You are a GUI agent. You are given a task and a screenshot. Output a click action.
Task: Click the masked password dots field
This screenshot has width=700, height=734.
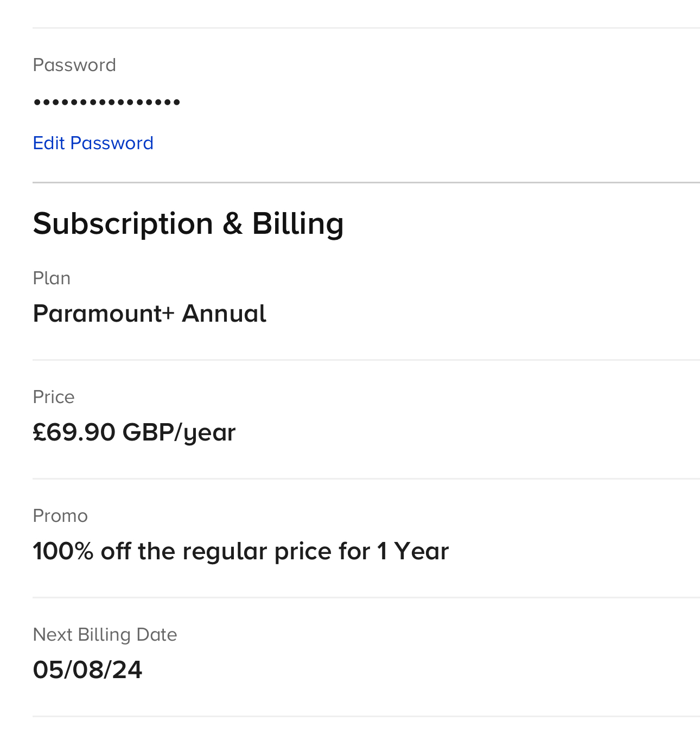[106, 102]
